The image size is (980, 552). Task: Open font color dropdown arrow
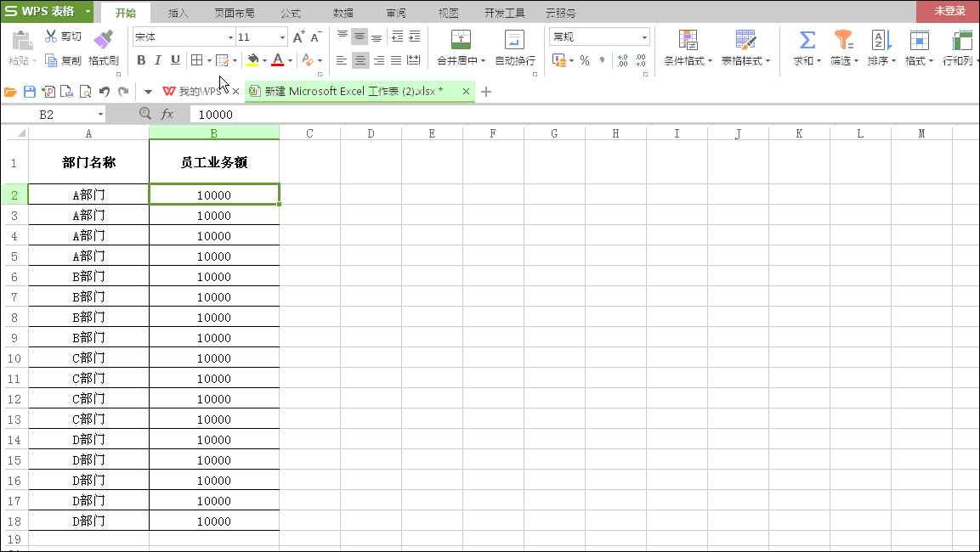tap(290, 60)
